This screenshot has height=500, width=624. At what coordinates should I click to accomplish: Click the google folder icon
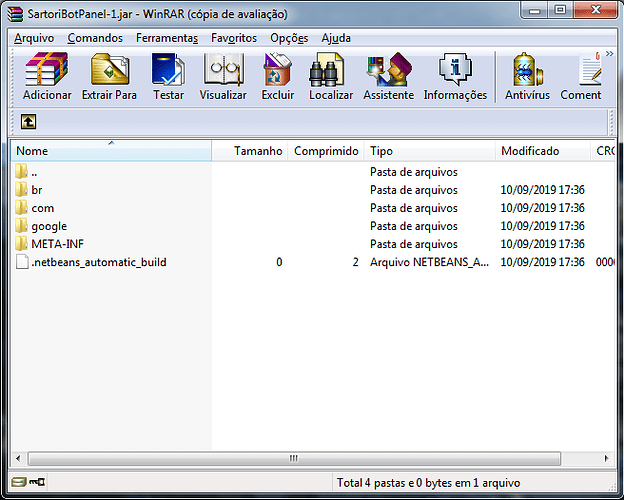[21, 225]
